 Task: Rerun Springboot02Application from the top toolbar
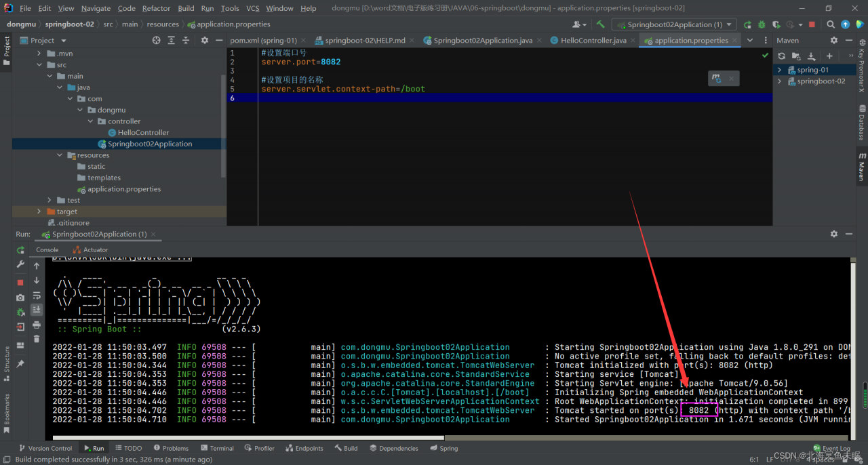pyautogui.click(x=747, y=24)
